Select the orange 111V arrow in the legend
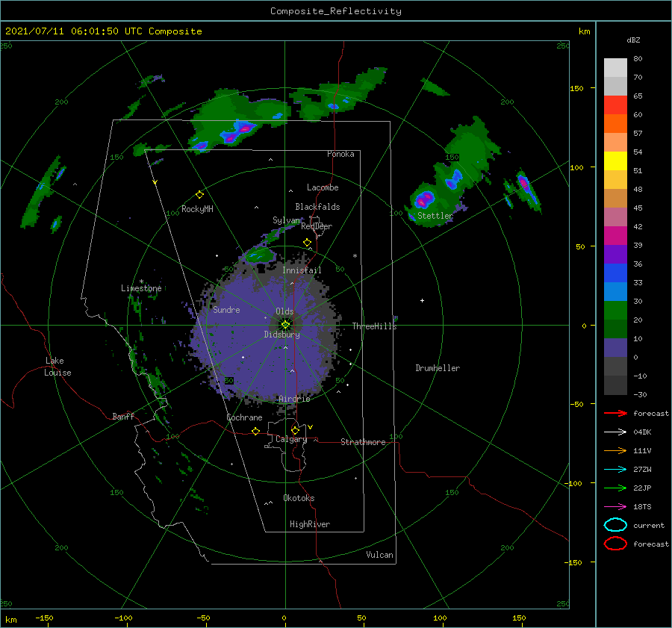 coord(615,450)
